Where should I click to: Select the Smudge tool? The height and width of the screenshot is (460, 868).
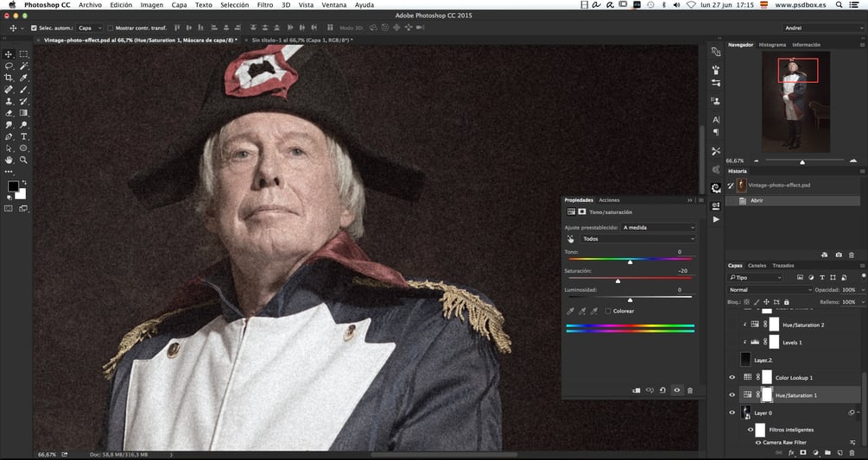click(9, 125)
